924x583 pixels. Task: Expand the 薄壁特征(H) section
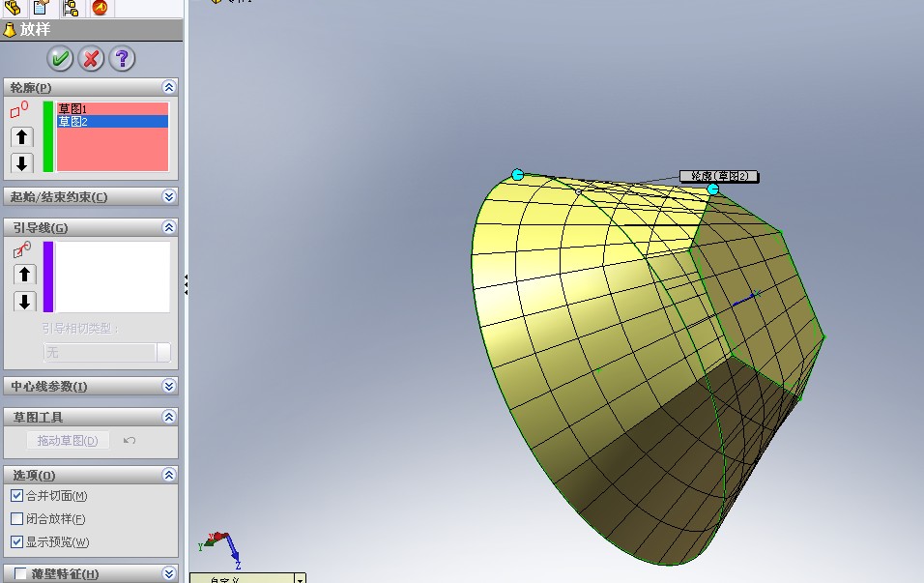168,573
